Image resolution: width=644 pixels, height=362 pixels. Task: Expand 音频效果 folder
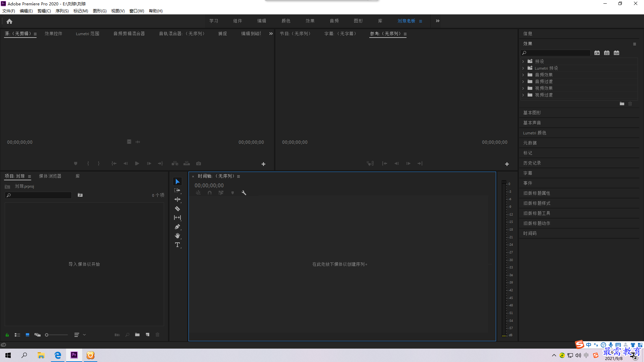click(x=523, y=75)
